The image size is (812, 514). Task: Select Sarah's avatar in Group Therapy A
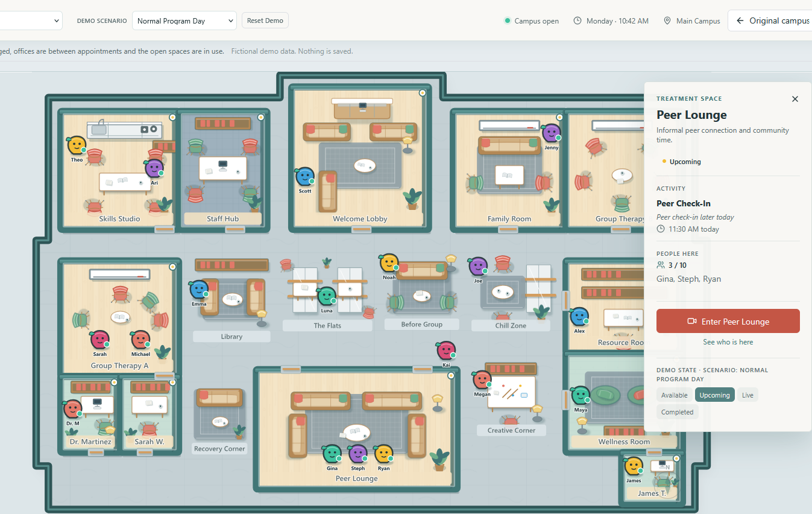pos(99,340)
